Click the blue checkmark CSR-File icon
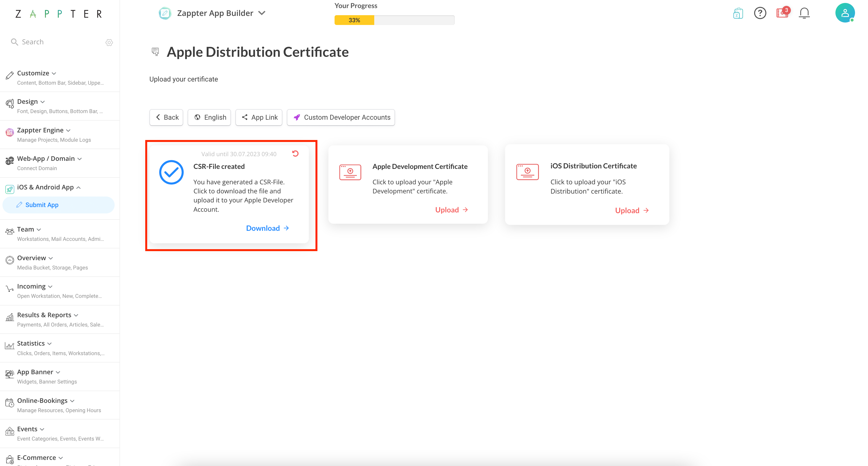This screenshot has height=466, width=868. point(171,172)
